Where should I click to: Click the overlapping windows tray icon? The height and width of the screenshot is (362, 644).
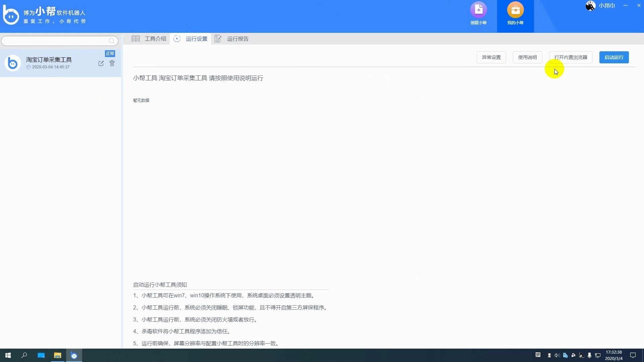click(573, 355)
